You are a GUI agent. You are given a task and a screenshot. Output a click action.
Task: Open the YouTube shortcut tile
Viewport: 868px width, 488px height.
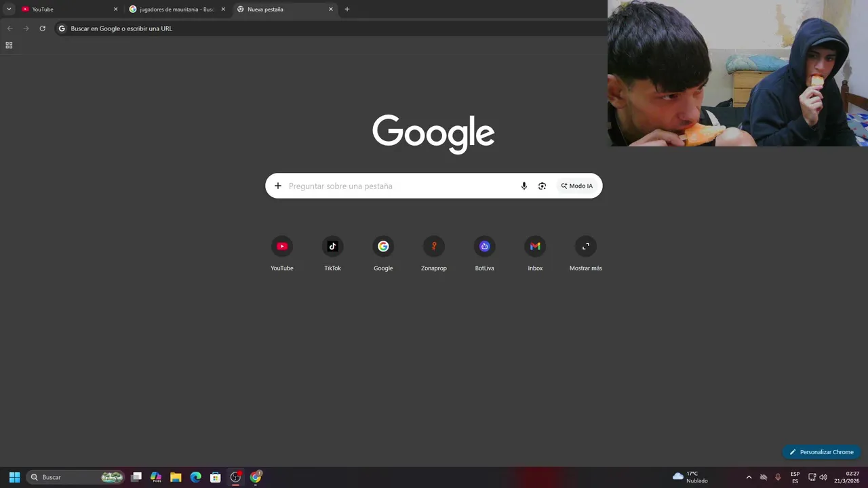pyautogui.click(x=282, y=254)
